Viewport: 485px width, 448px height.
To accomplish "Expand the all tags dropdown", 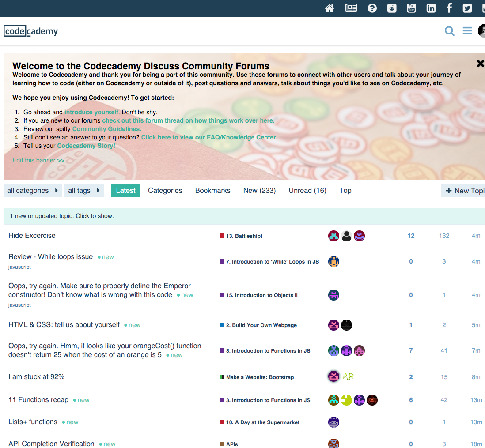I will (x=84, y=190).
